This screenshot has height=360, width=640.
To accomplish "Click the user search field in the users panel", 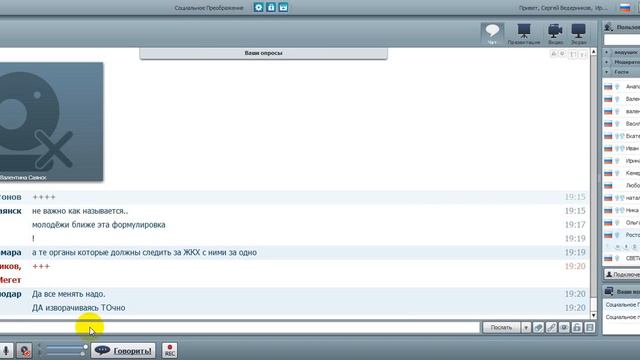I will click(622, 40).
